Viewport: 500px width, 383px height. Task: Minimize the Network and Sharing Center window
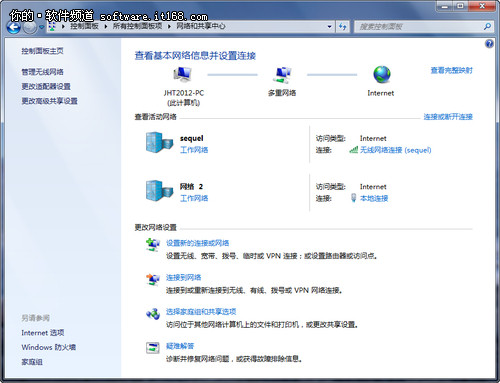(x=445, y=6)
